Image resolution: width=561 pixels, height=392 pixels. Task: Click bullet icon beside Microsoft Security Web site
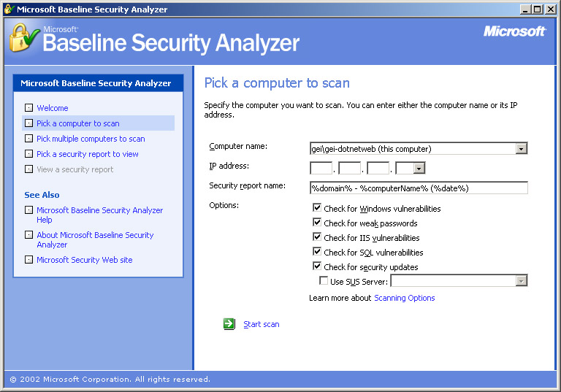point(28,260)
